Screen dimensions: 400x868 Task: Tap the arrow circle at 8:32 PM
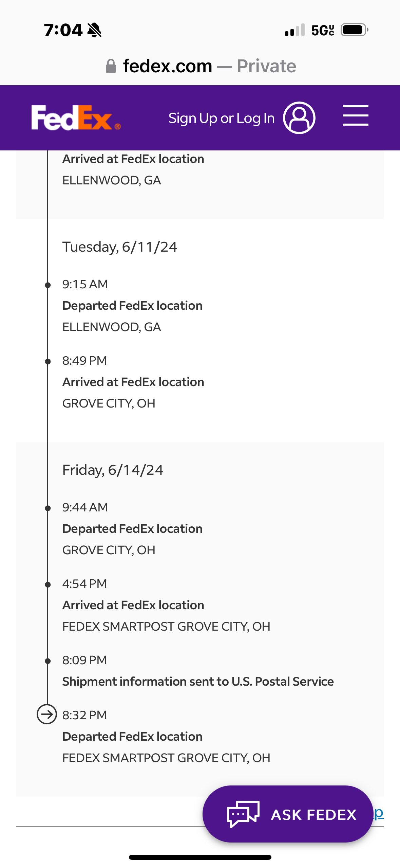(x=47, y=715)
